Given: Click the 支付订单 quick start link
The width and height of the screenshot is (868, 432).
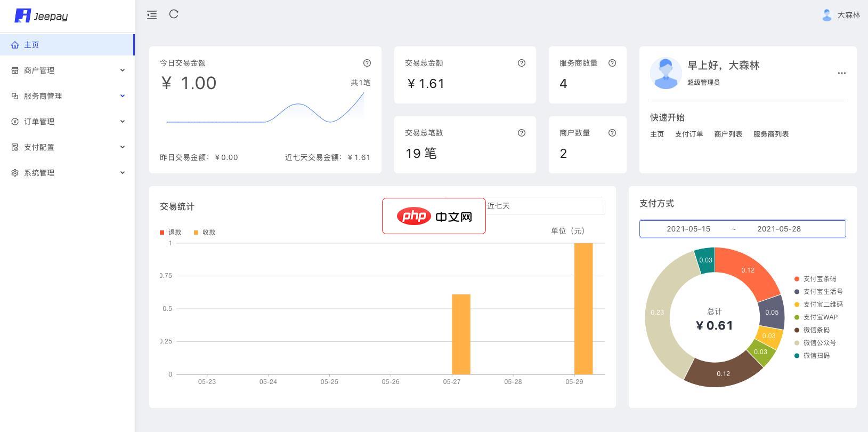Looking at the screenshot, I should (x=689, y=134).
